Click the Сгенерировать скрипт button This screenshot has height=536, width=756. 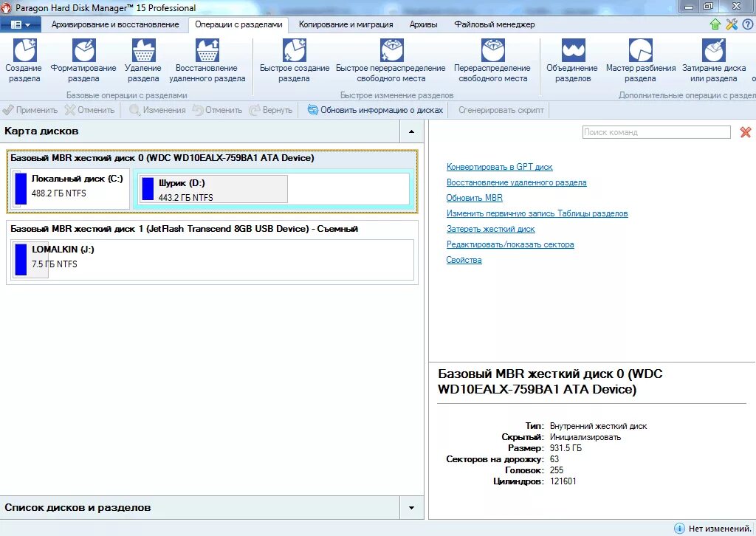pyautogui.click(x=501, y=110)
